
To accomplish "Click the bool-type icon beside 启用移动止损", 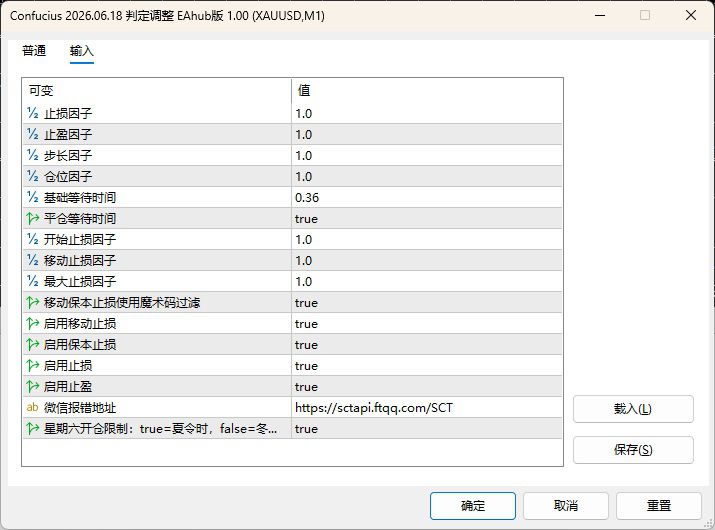I will coord(32,323).
